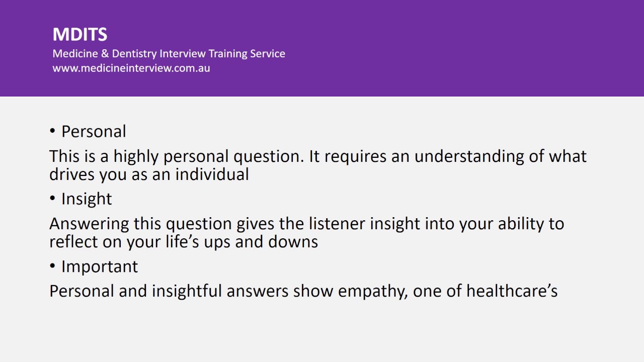Click the line "reflect on your life's ups and downs"
The height and width of the screenshot is (362, 644).
coord(184,242)
